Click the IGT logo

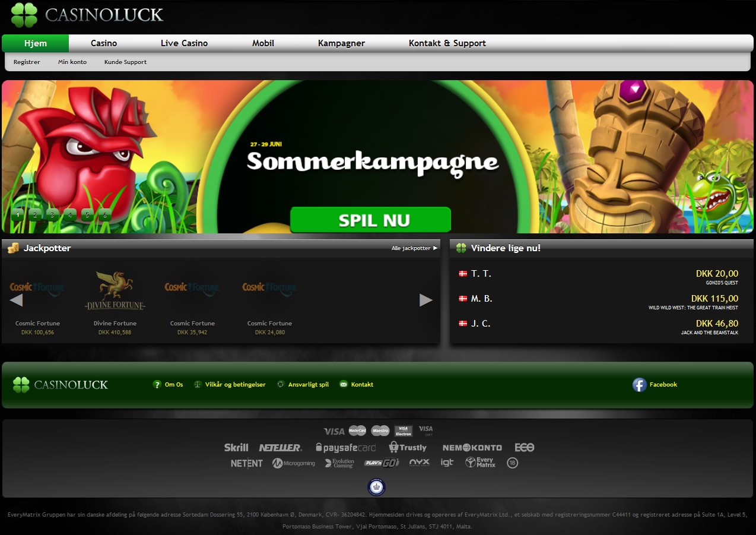click(x=447, y=463)
